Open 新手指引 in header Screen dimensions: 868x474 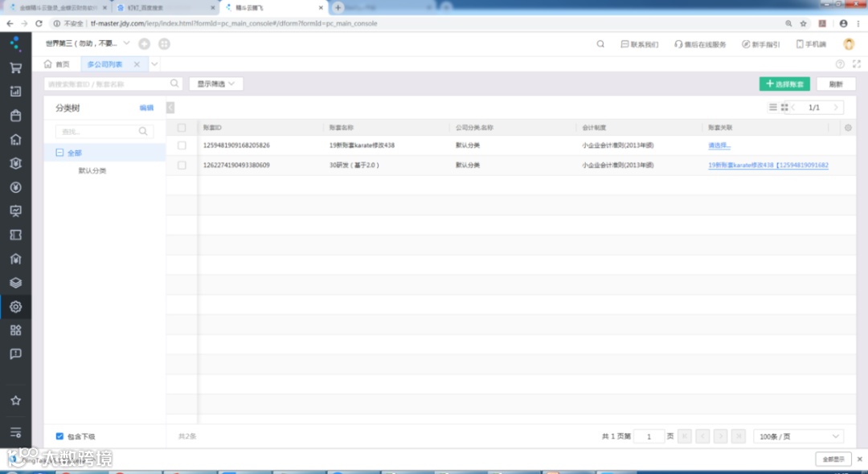tap(761, 44)
